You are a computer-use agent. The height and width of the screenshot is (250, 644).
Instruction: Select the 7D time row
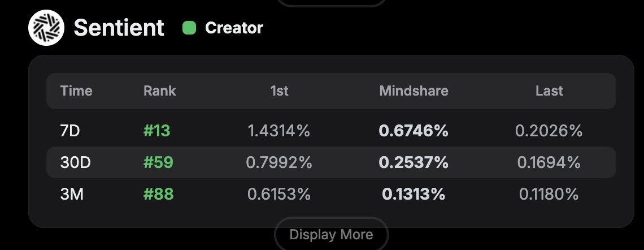click(70, 131)
